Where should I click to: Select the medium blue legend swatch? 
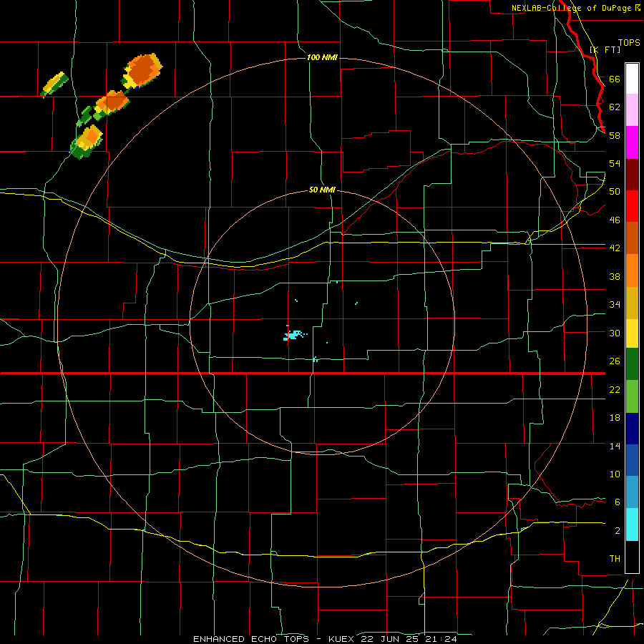click(632, 460)
